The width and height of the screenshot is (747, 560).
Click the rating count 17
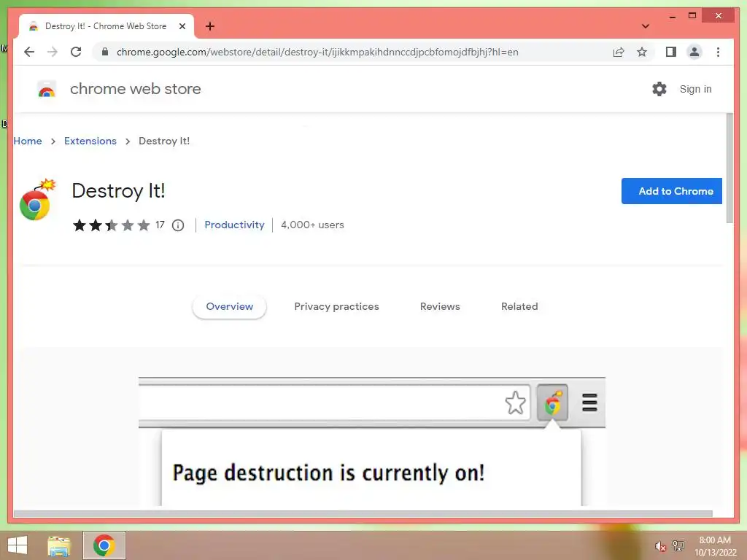point(160,225)
